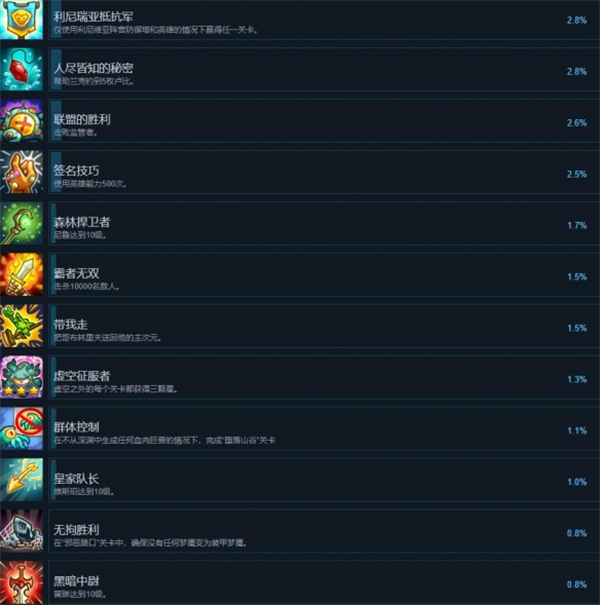Click the green staff 森林捍卫者 icon
Viewport: 600px width, 605px height.
click(x=22, y=223)
